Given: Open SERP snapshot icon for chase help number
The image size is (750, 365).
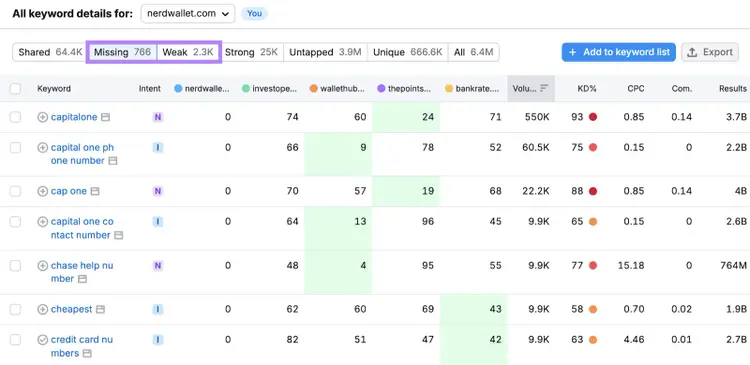Looking at the screenshot, I should click(x=82, y=279).
